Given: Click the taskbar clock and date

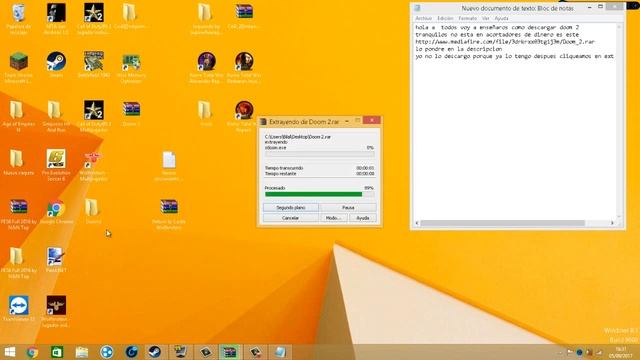Looking at the screenshot, I should pos(621,352).
